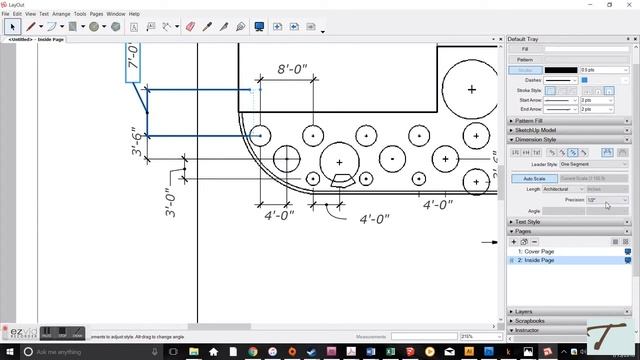Select the Rectangle tool
Image resolution: width=640 pixels, height=360 pixels.
coord(73,27)
